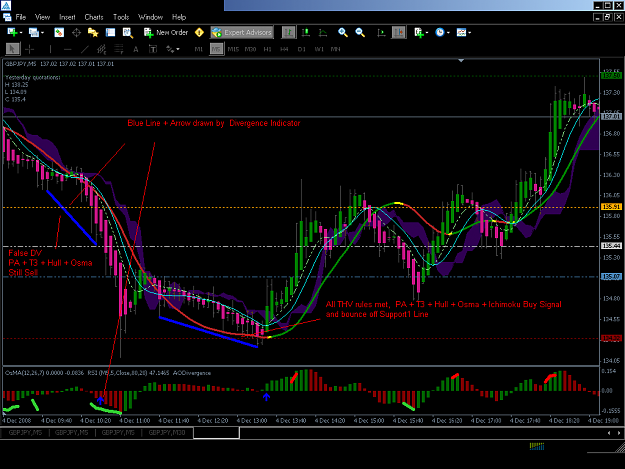Screen dimensions: 625x469
Task: Activate the standard cursor arrow tool
Action: coord(12,49)
